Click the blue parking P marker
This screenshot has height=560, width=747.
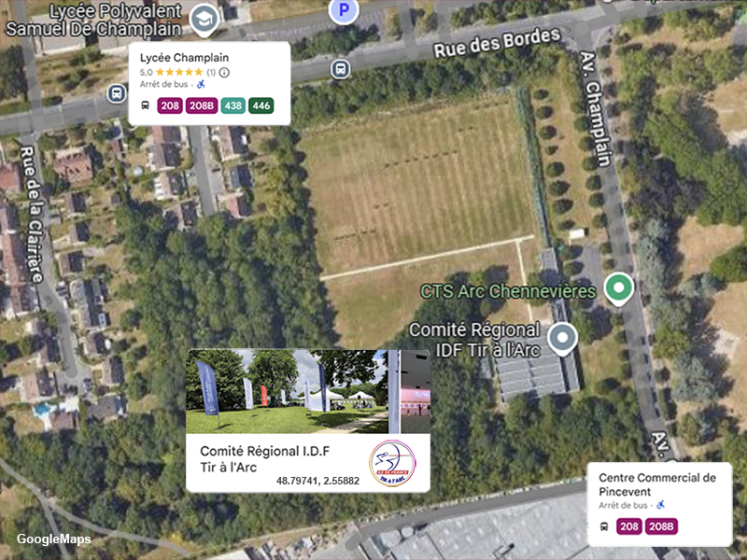click(x=344, y=9)
